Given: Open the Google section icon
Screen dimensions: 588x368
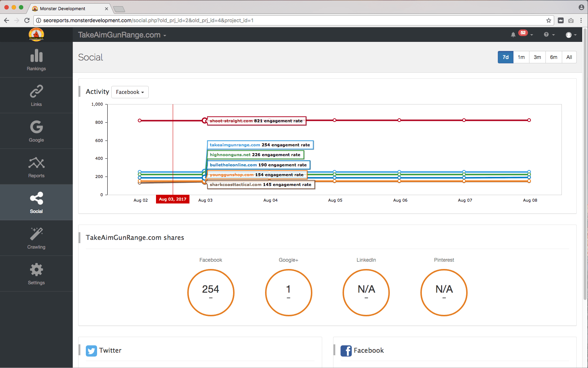Looking at the screenshot, I should click(36, 127).
